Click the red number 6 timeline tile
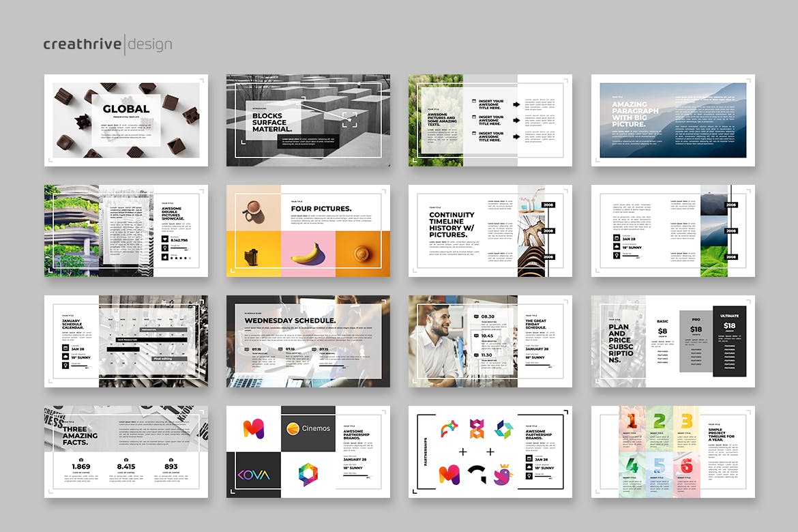 [x=687, y=473]
